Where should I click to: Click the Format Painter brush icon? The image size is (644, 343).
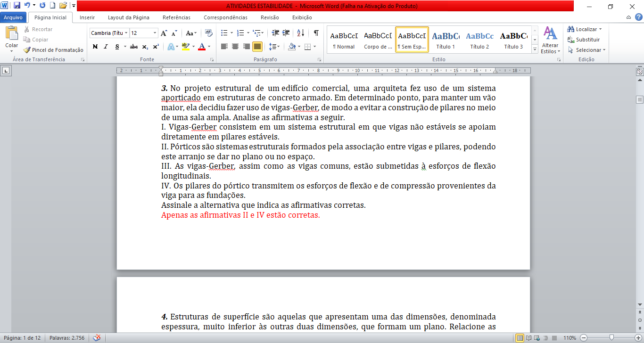click(27, 50)
